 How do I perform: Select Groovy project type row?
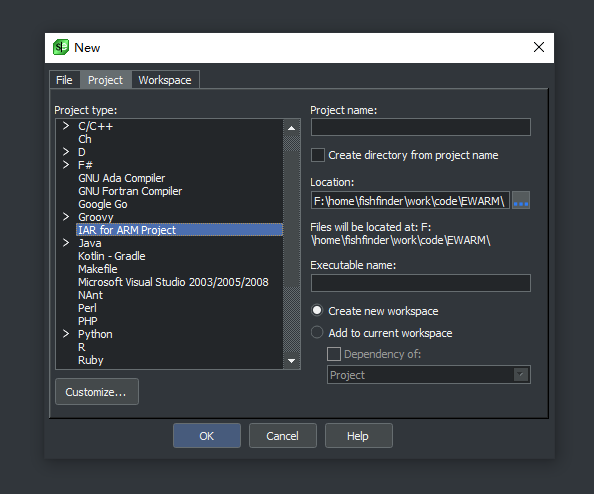(x=96, y=217)
